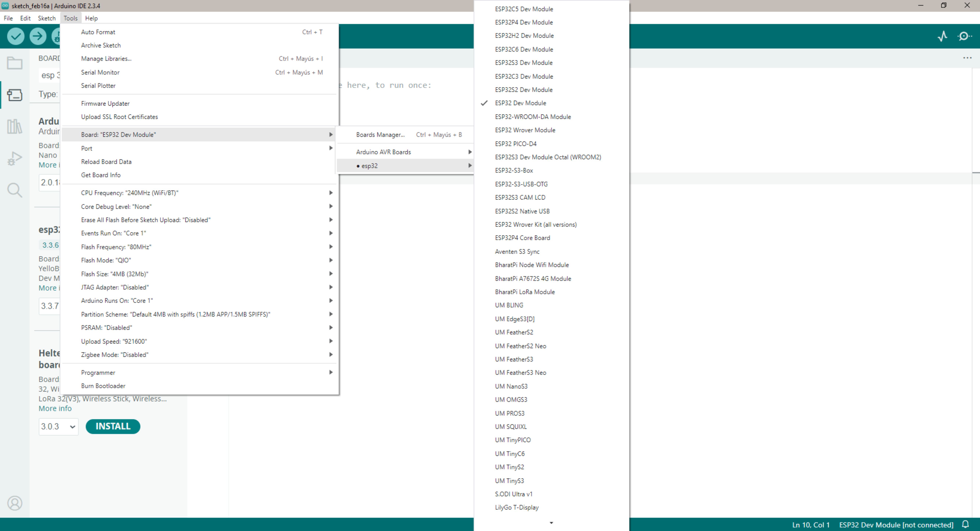Click the Verify checkmark toolbar button
The width and height of the screenshot is (980, 531).
pos(16,36)
